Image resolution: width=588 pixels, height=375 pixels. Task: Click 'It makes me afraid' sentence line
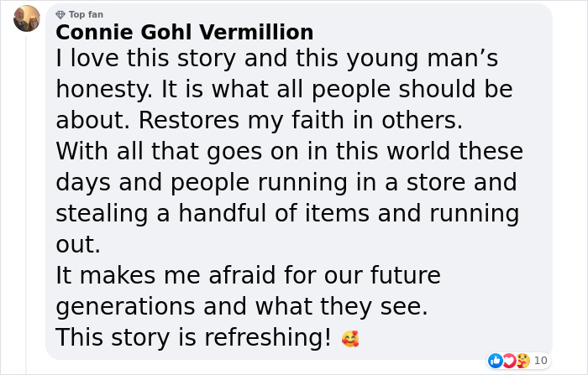(249, 275)
